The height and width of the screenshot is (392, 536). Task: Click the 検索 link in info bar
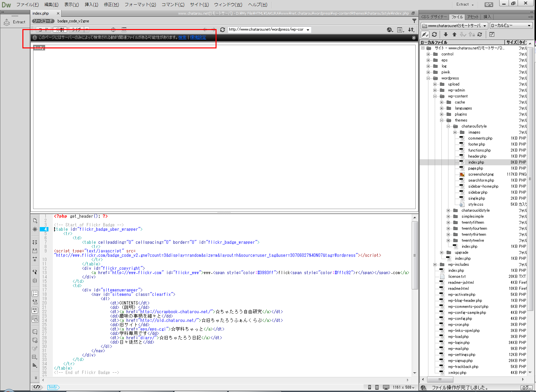182,37
